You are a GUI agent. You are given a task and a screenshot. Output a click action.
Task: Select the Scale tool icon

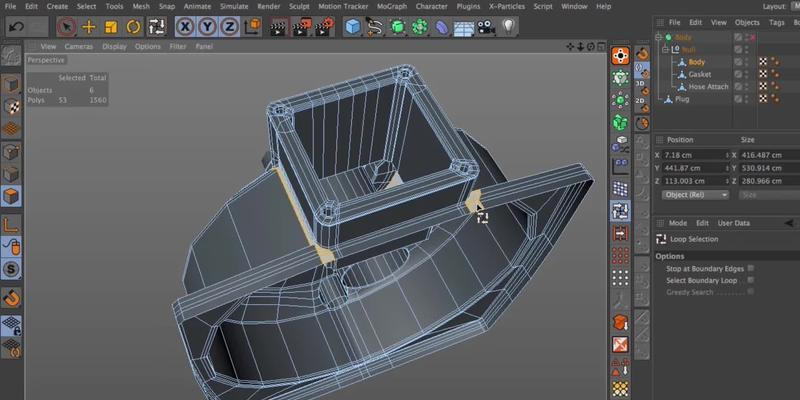click(111, 27)
